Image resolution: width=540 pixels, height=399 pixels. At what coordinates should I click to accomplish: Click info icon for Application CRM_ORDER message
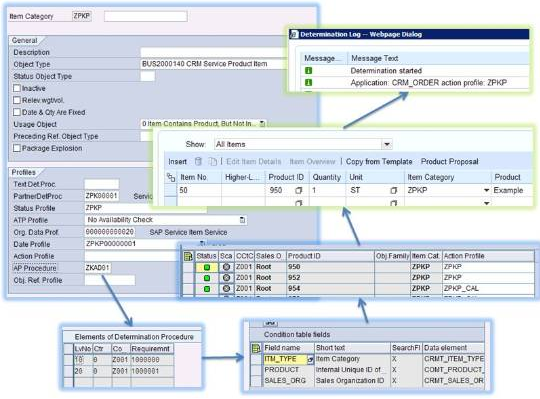[308, 83]
